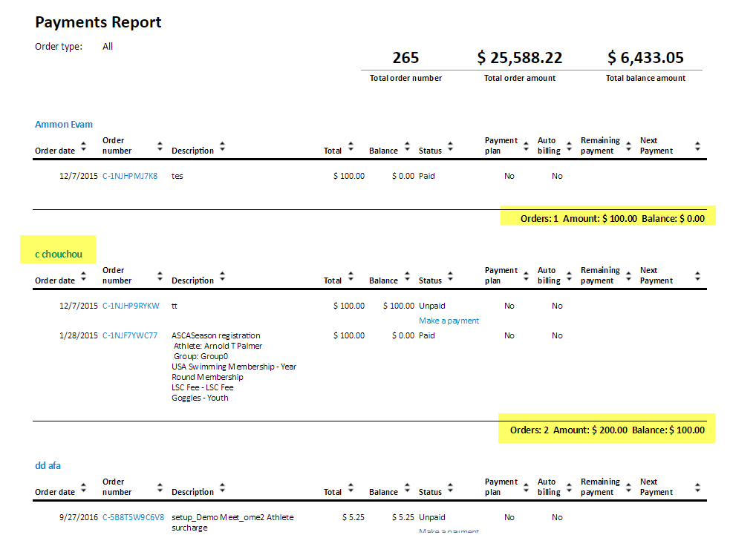This screenshot has height=535, width=756.
Task: Select 'Goggles - Youth' description line
Action: point(200,398)
